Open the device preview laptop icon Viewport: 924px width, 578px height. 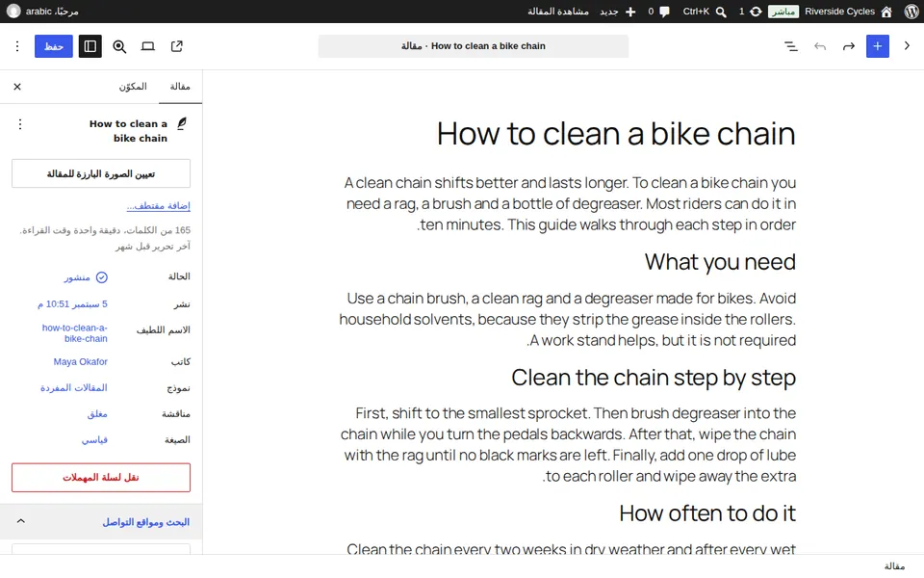coord(148,46)
